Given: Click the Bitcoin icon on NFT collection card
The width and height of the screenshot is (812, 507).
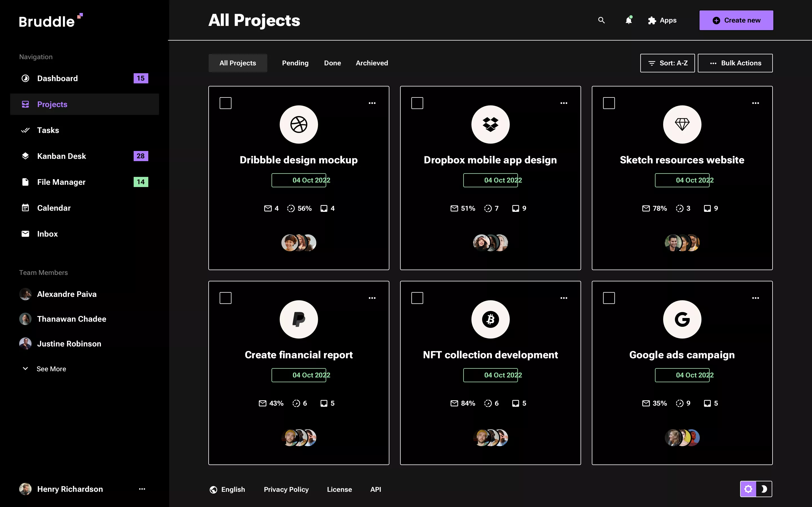Looking at the screenshot, I should click(490, 319).
